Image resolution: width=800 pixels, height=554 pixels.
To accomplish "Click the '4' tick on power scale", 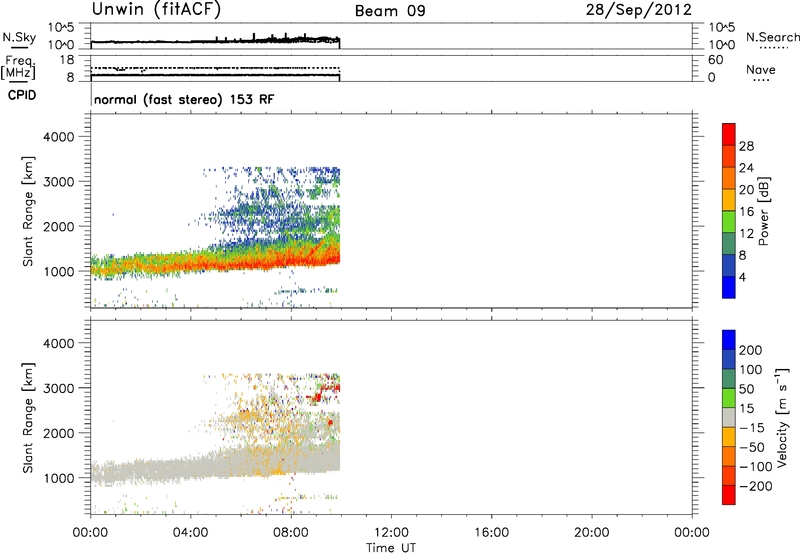I will tap(742, 277).
